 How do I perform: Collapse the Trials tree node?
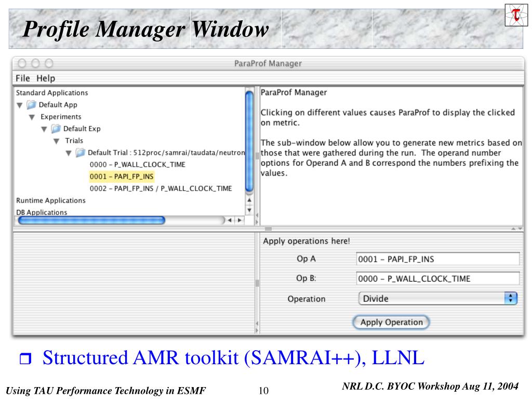pos(56,141)
